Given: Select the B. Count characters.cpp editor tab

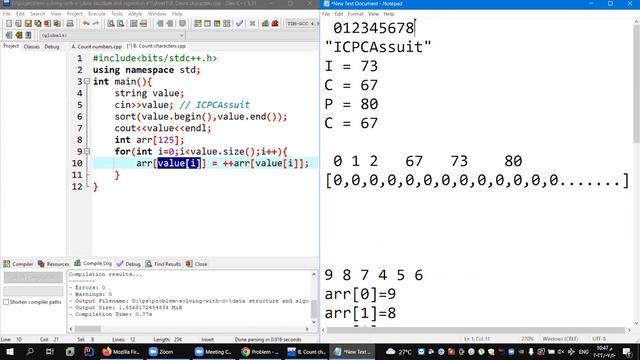Looking at the screenshot, I should tap(156, 46).
